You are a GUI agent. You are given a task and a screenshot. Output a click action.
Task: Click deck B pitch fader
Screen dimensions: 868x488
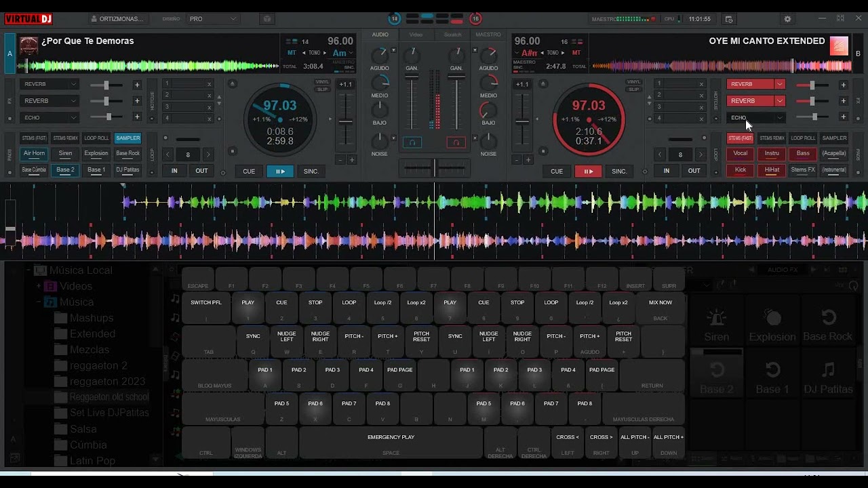pos(522,122)
